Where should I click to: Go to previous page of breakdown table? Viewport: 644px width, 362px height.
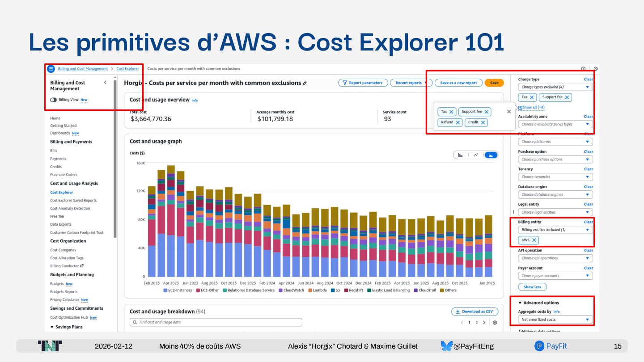[x=462, y=323]
